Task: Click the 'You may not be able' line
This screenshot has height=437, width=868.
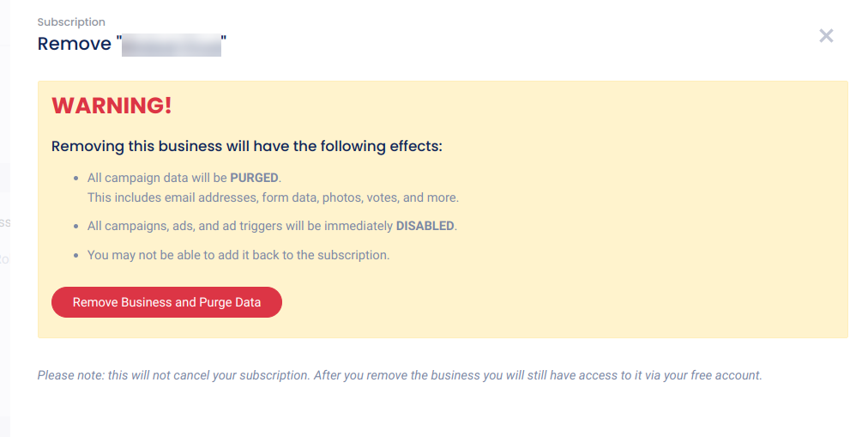Action: tap(238, 255)
